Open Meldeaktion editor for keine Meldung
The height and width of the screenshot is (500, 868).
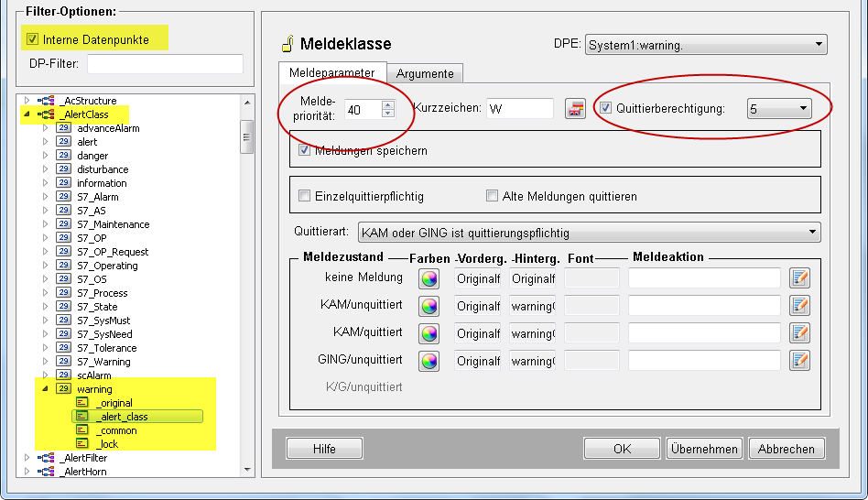(799, 278)
